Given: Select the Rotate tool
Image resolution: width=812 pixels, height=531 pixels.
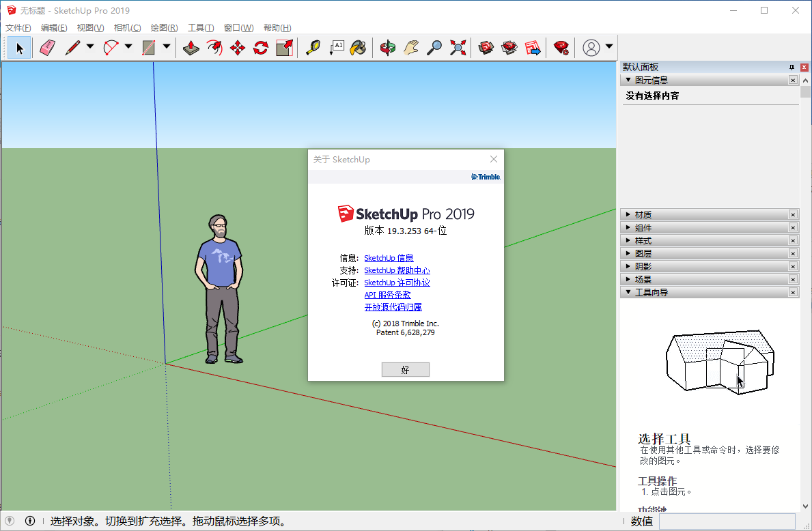Looking at the screenshot, I should click(x=261, y=48).
